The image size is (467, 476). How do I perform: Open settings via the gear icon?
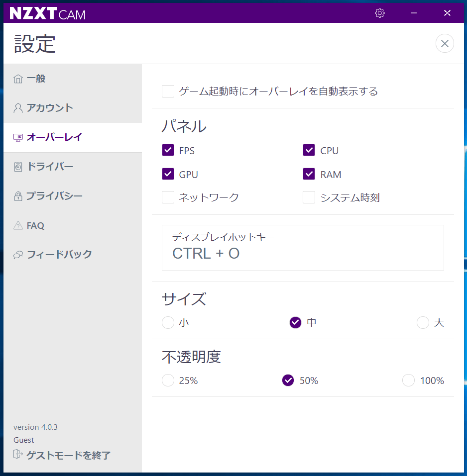coord(379,13)
